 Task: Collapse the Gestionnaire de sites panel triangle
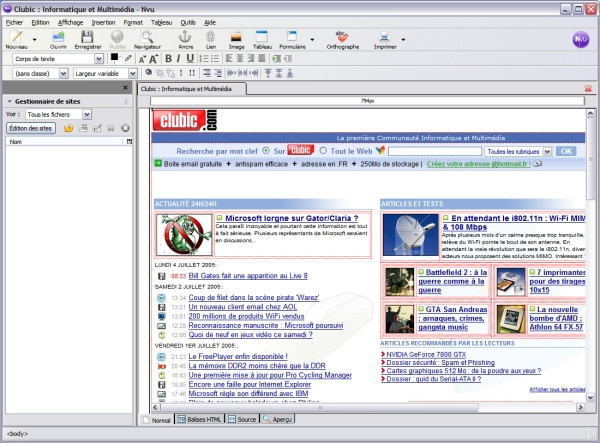[10, 101]
